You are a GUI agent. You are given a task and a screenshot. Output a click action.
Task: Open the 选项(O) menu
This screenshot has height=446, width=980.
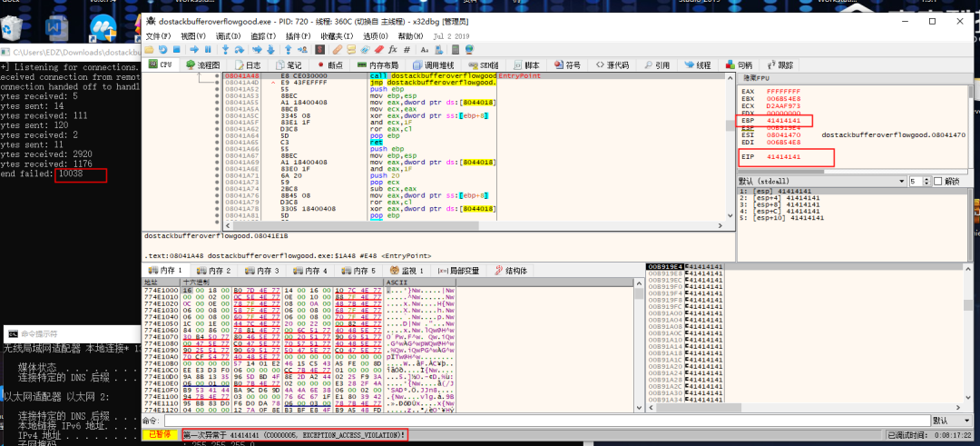pos(376,36)
